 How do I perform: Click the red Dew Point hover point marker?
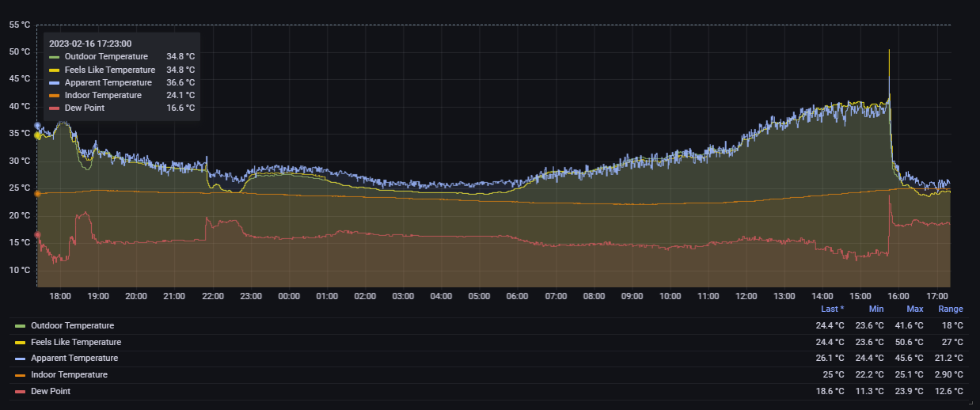tap(37, 235)
